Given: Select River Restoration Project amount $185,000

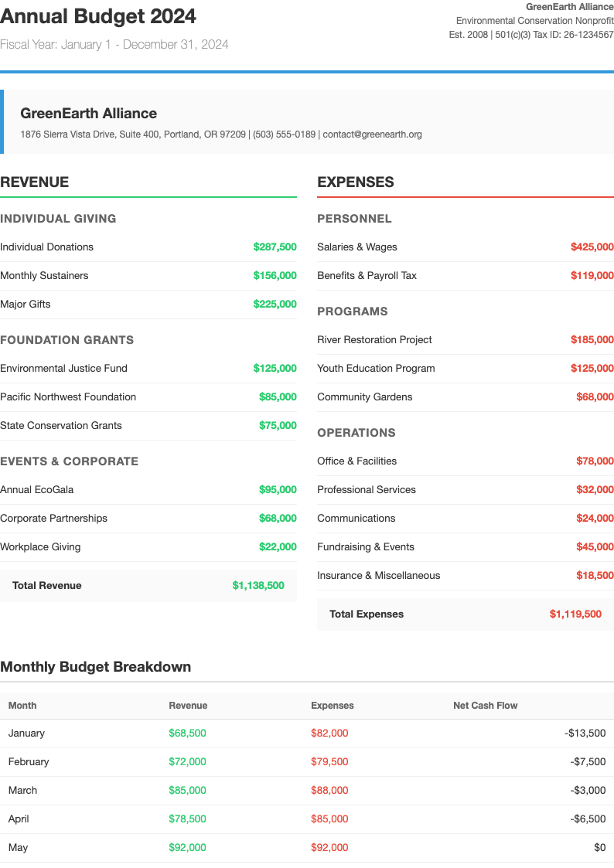Looking at the screenshot, I should [592, 340].
